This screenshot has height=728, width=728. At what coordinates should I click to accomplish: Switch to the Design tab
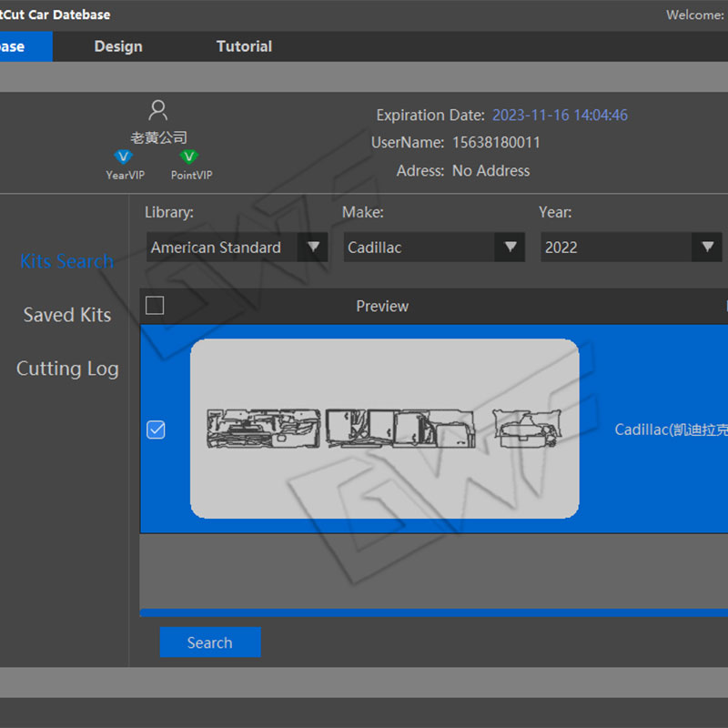[x=118, y=46]
